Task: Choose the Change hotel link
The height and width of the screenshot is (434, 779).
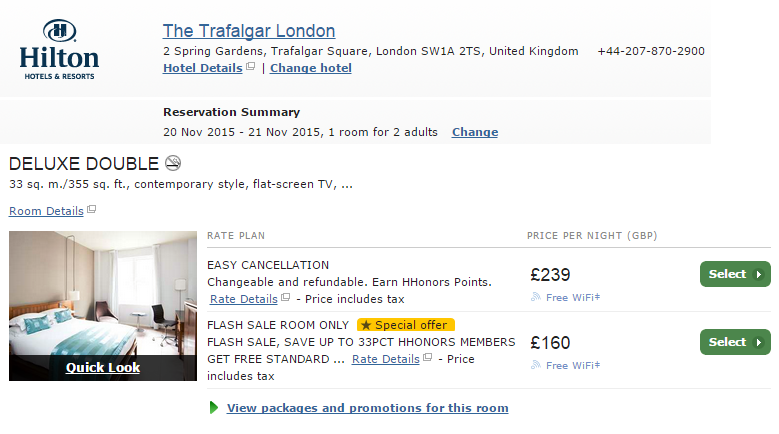Action: coord(311,68)
